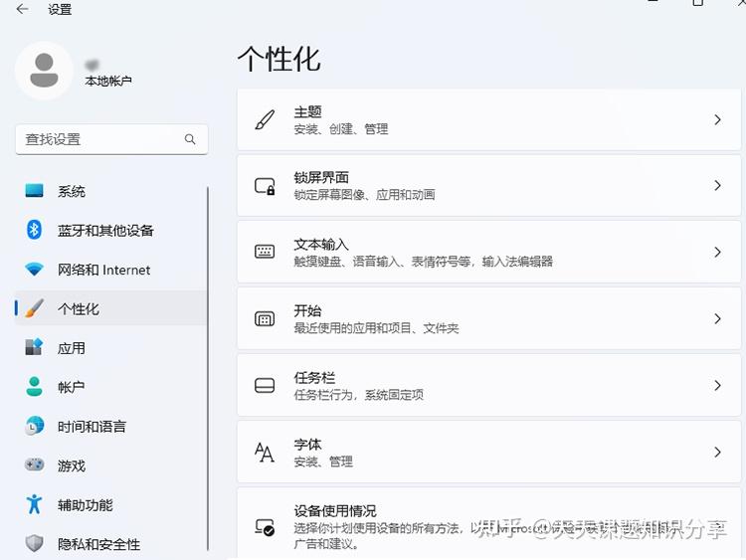Click the 安装、创建、管理 description
This screenshot has width=746, height=560.
coord(340,129)
